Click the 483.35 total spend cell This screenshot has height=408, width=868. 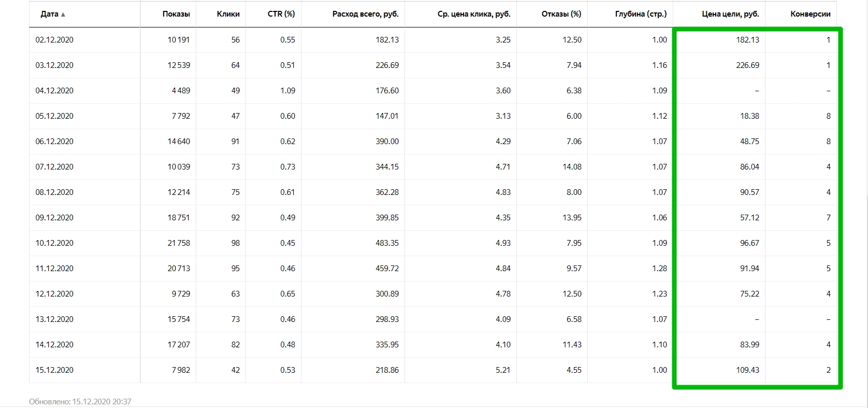(x=387, y=243)
